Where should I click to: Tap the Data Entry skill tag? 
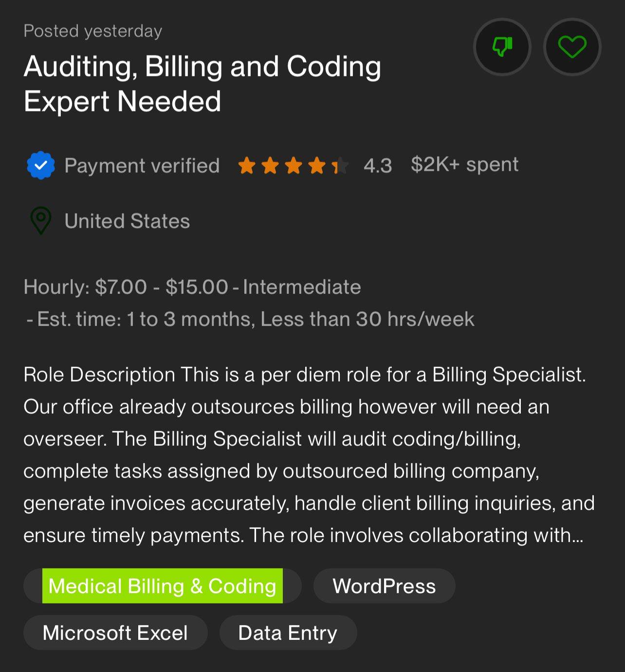click(x=288, y=633)
